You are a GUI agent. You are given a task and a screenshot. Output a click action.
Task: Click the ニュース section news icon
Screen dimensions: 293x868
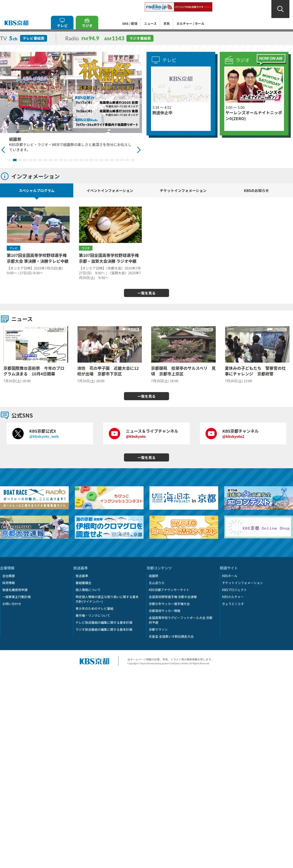click(x=5, y=319)
